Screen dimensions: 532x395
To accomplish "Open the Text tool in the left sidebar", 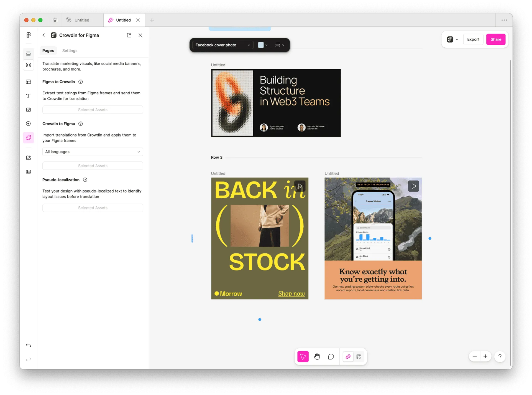I will [x=29, y=96].
